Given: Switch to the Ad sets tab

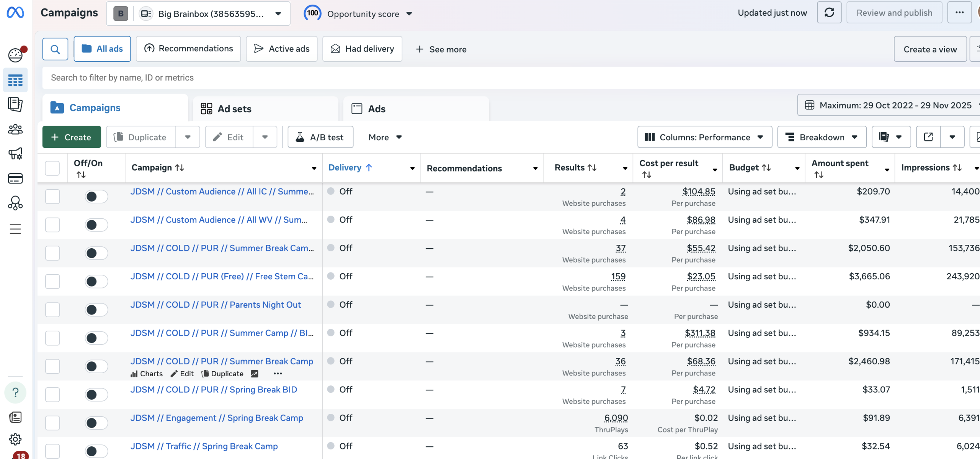Looking at the screenshot, I should click(234, 109).
